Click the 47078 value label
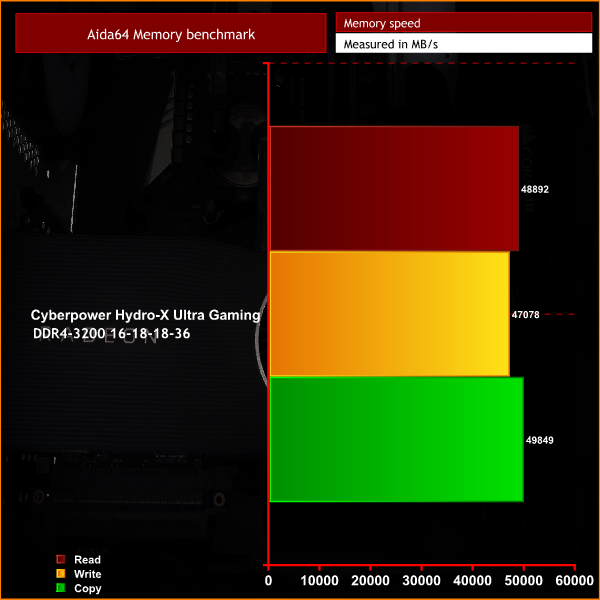This screenshot has height=600, width=600. 525,314
